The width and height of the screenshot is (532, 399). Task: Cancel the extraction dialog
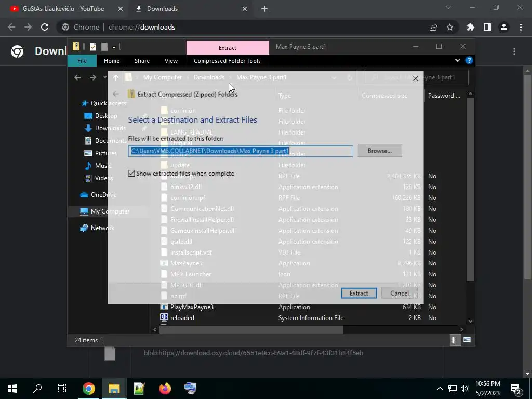tap(400, 293)
